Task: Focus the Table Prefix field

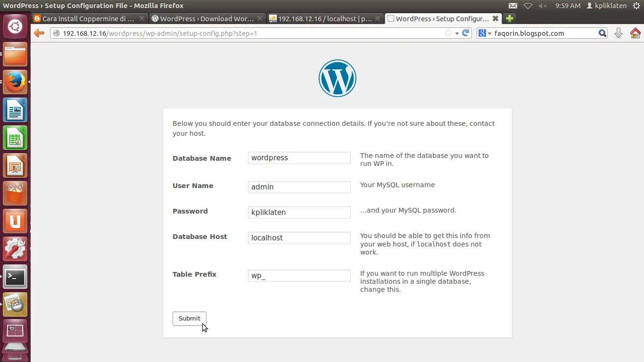Action: coord(299,276)
